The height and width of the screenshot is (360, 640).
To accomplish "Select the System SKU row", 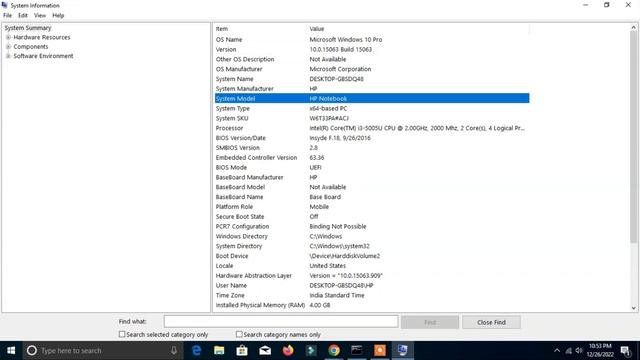I will [x=372, y=118].
